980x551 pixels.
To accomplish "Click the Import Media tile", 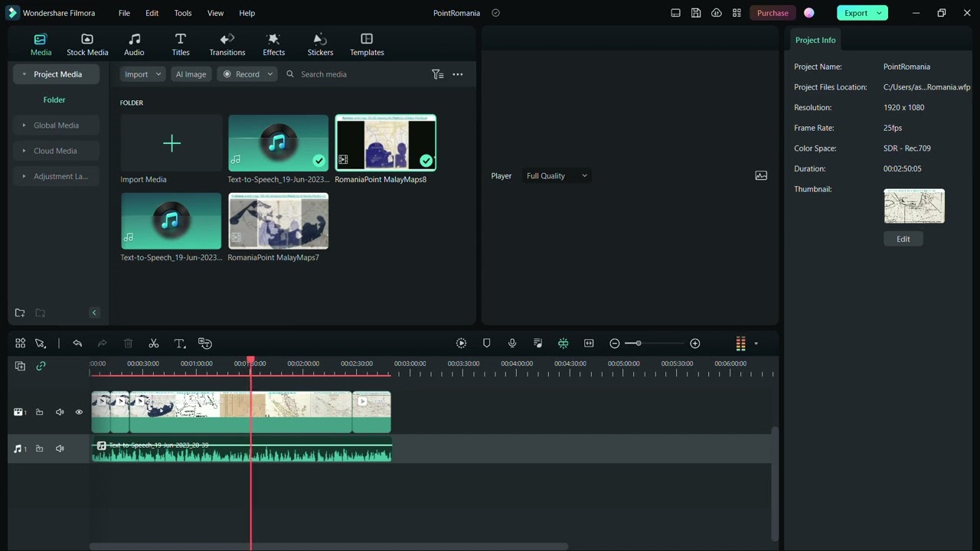I will 171,144.
